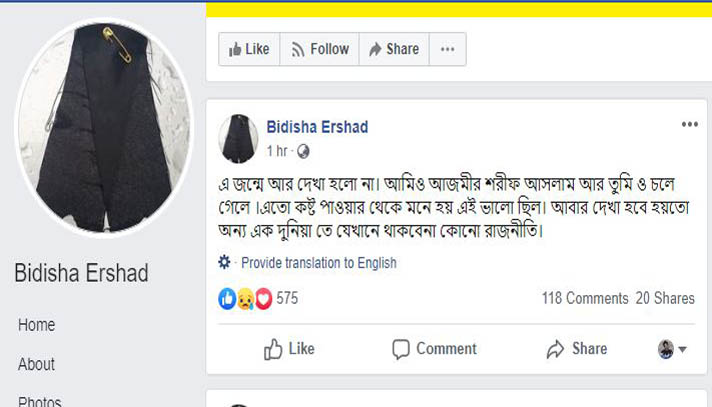Share the page via top Share button
Screen dimensions: 712x407
pos(394,49)
